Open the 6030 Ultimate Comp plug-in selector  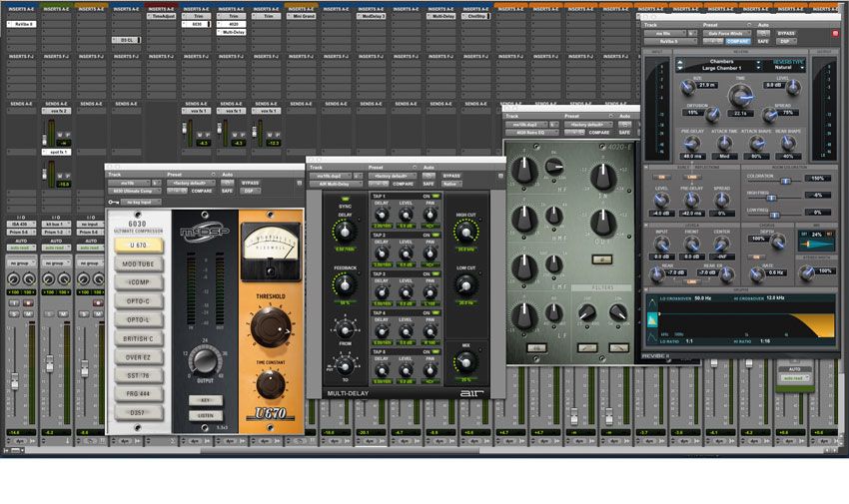tap(134, 191)
